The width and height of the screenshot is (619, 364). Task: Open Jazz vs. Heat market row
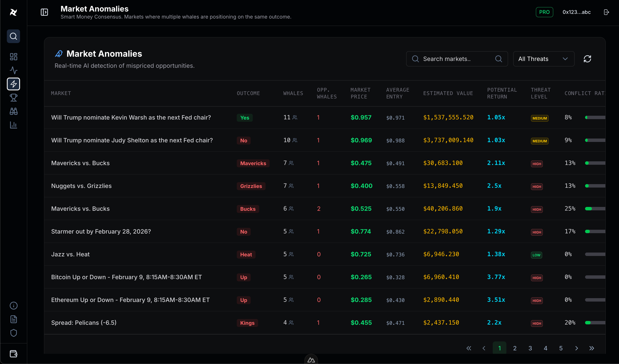point(325,254)
